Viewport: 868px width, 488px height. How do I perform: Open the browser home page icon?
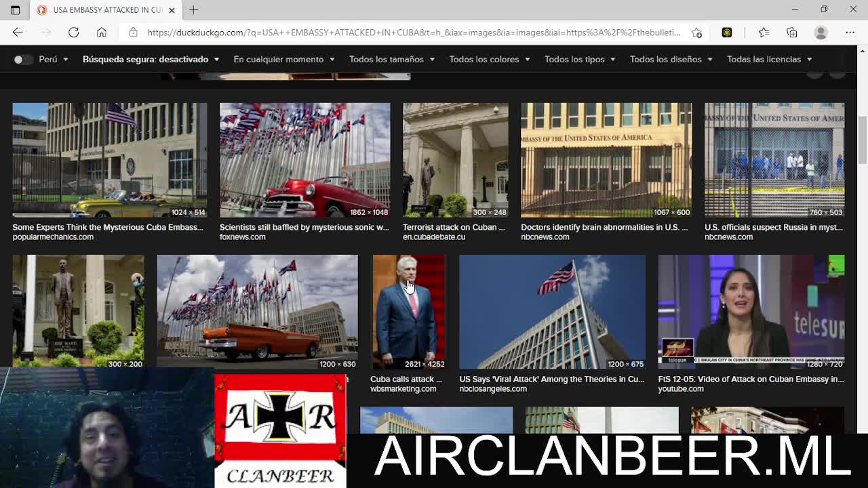pyautogui.click(x=101, y=33)
